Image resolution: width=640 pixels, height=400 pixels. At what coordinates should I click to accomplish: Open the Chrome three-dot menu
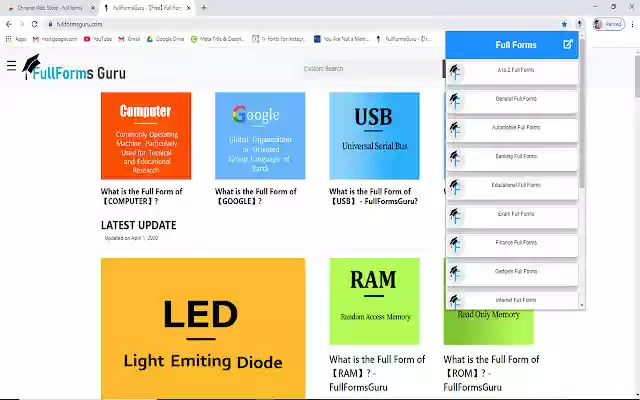pos(632,24)
